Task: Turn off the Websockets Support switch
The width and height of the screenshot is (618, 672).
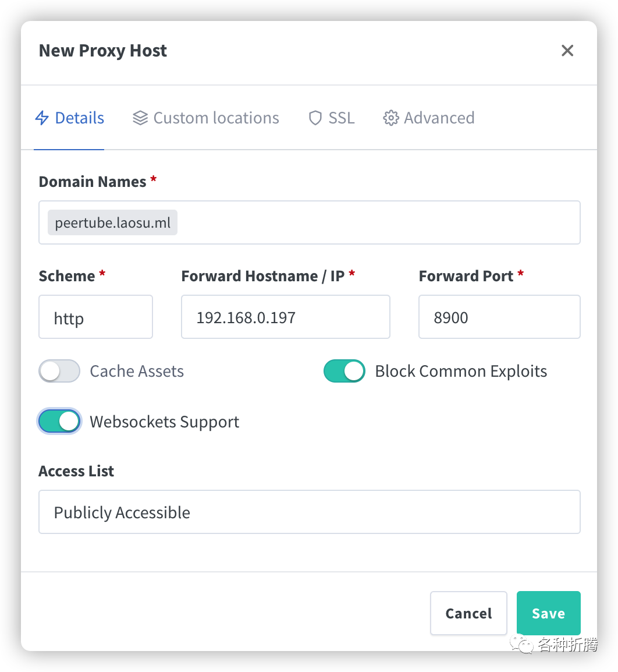Action: click(59, 422)
